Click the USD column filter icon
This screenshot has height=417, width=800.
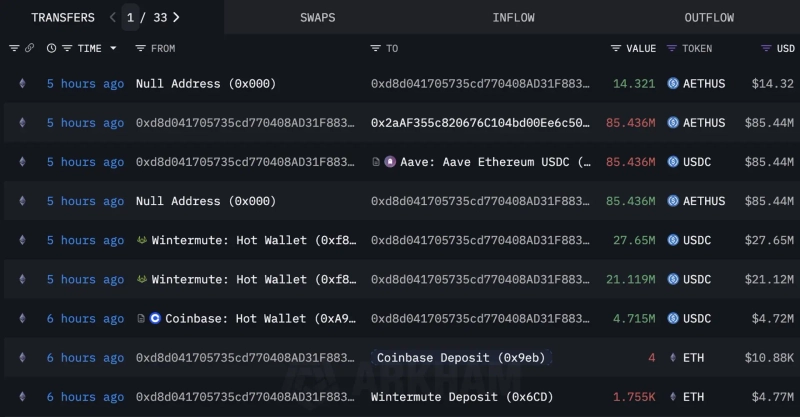click(x=765, y=48)
